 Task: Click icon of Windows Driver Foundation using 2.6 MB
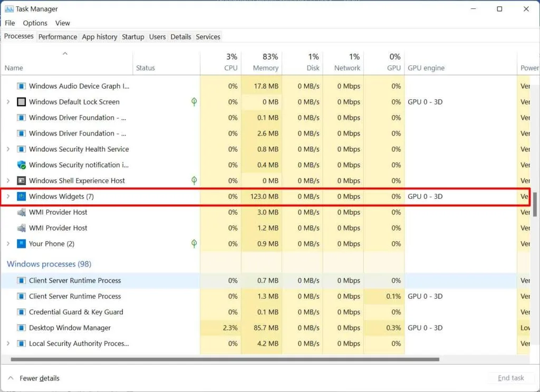[x=21, y=133]
